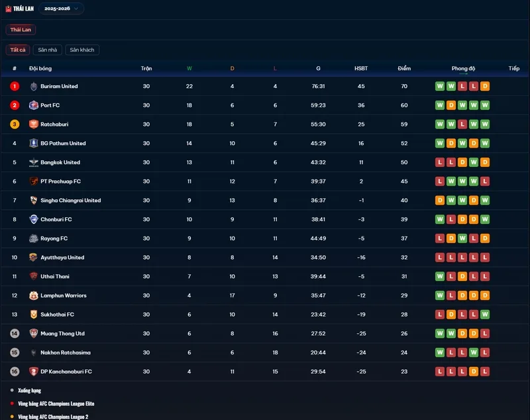The width and height of the screenshot is (530, 420).
Task: Open the Nakhon Ratchasima team link
Action: [x=66, y=352]
